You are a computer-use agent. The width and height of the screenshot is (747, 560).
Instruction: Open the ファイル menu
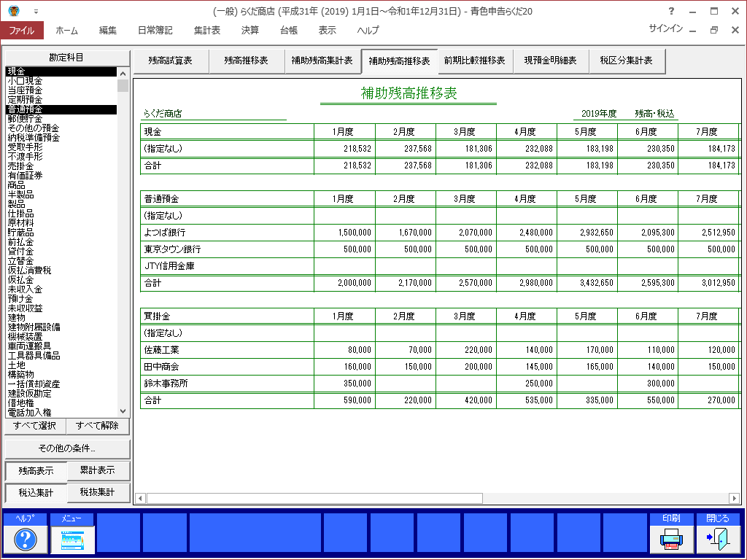(x=22, y=30)
